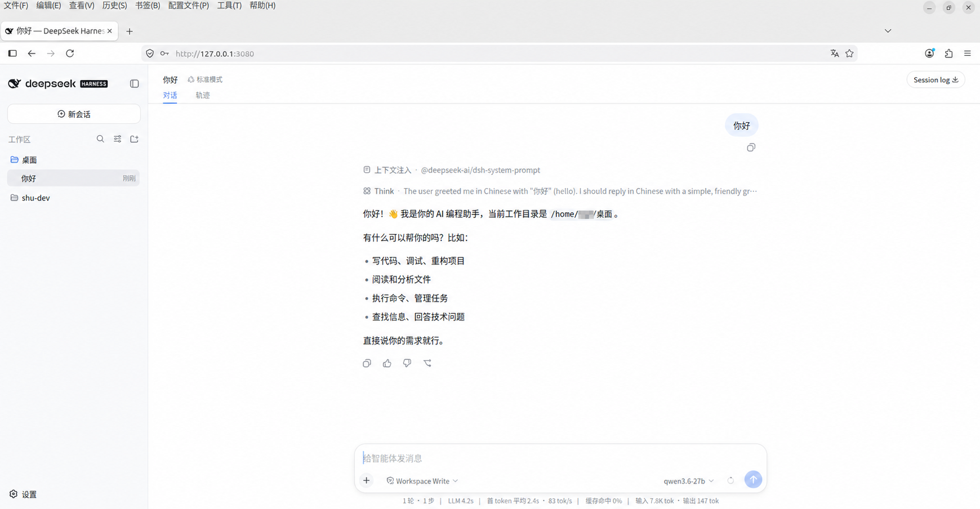Start a new session with 新会话
The width and height of the screenshot is (980, 509).
(74, 114)
